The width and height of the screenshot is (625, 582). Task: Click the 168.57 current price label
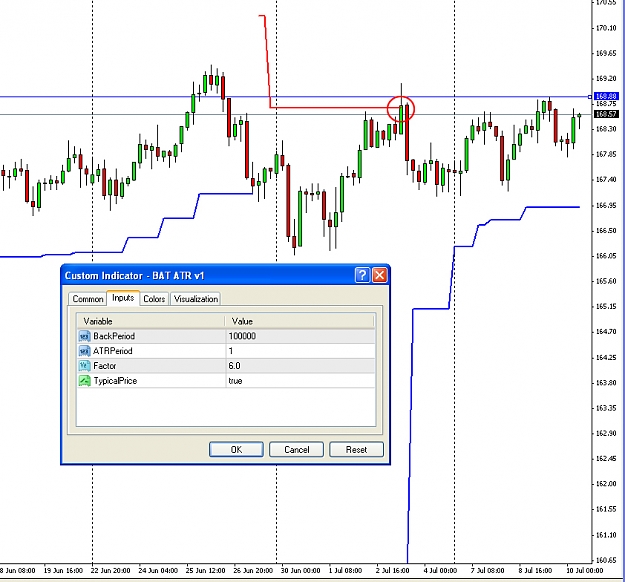606,114
